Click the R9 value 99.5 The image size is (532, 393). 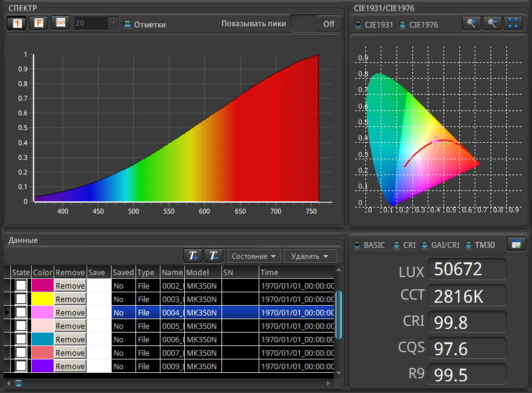point(467,374)
